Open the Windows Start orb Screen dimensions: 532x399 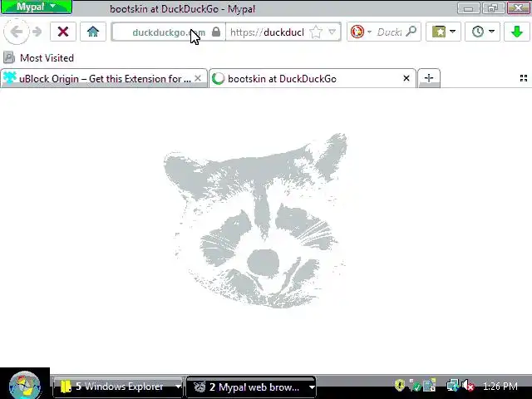(25, 385)
